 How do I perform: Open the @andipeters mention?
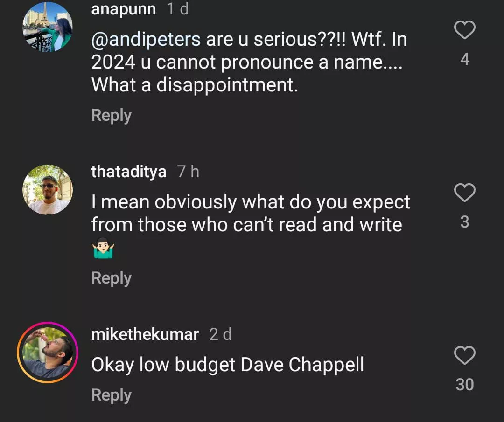pos(146,40)
